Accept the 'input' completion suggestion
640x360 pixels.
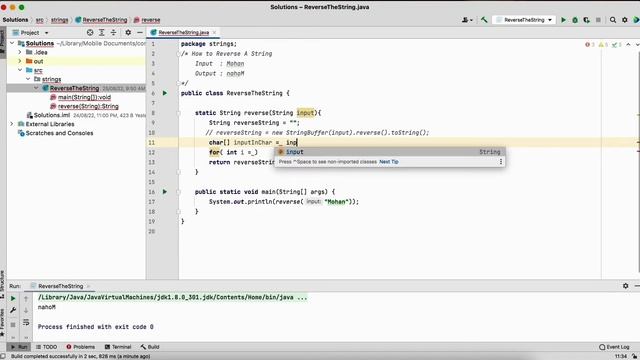pos(390,152)
